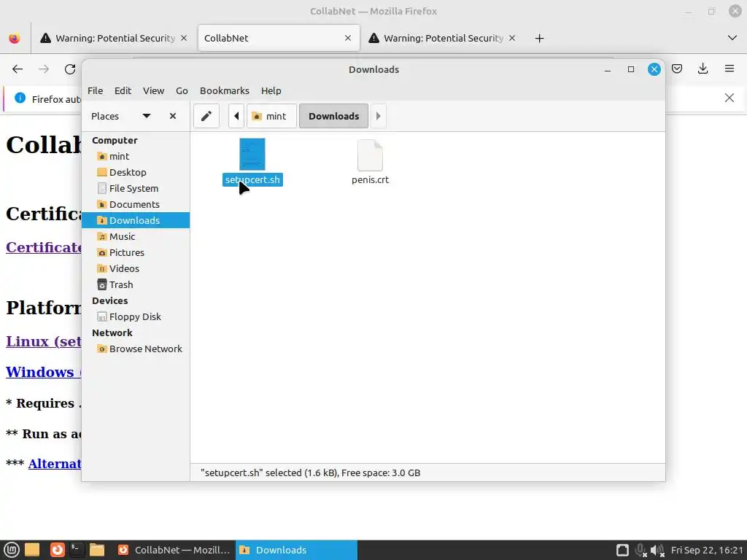Screen dimensions: 747x560
Task: Open the Linux setup link
Action: (43, 341)
